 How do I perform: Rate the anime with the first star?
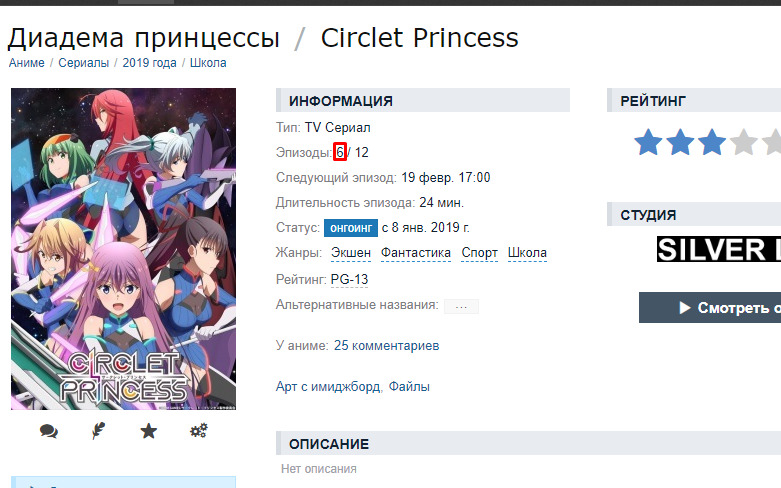coord(648,142)
